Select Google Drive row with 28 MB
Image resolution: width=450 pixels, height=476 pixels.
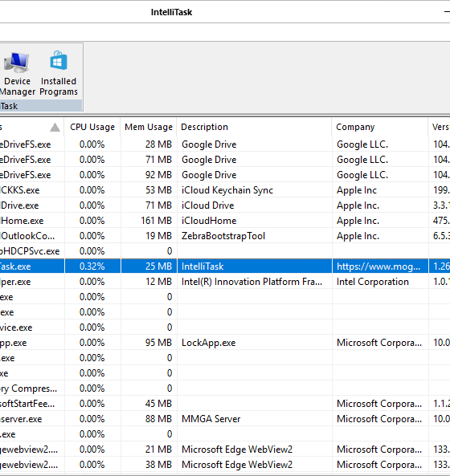(x=225, y=144)
